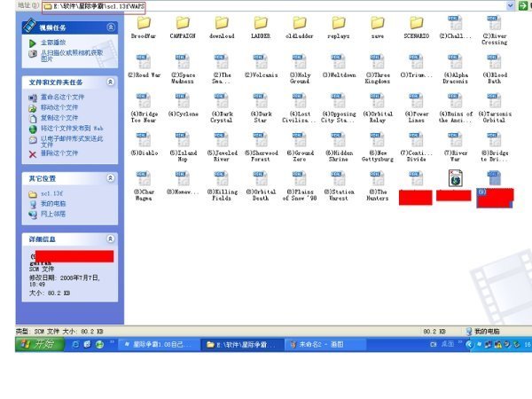
Task: Open the LADDER folder
Action: click(261, 27)
